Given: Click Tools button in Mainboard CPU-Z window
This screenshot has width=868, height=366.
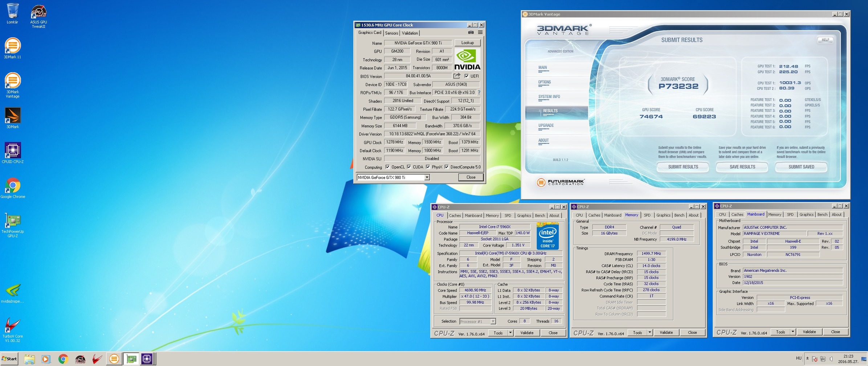Looking at the screenshot, I should [x=781, y=332].
